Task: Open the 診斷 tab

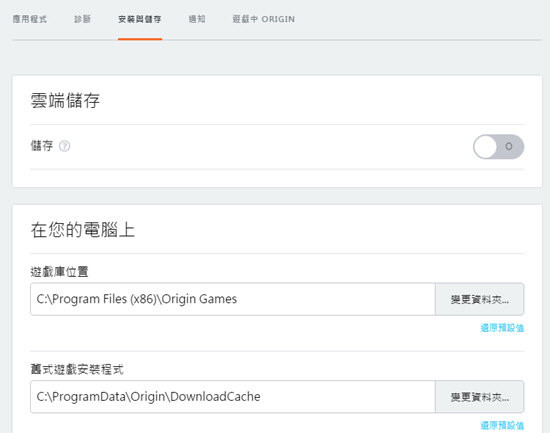Action: [83, 19]
